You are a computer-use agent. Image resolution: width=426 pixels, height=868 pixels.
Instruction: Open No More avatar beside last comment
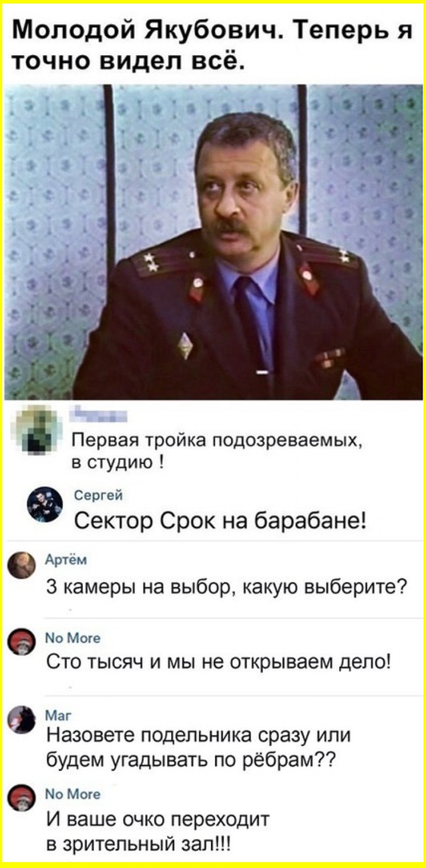(22, 798)
